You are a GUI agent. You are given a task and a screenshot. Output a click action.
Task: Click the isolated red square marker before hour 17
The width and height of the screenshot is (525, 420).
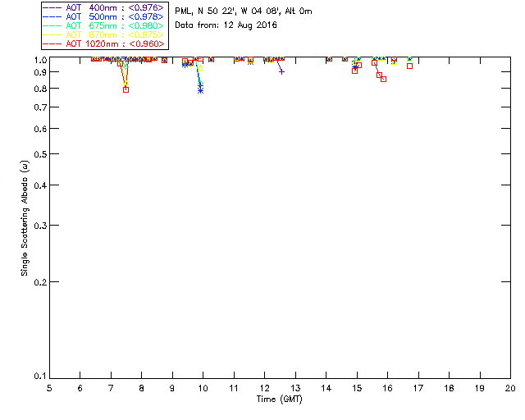click(x=409, y=66)
